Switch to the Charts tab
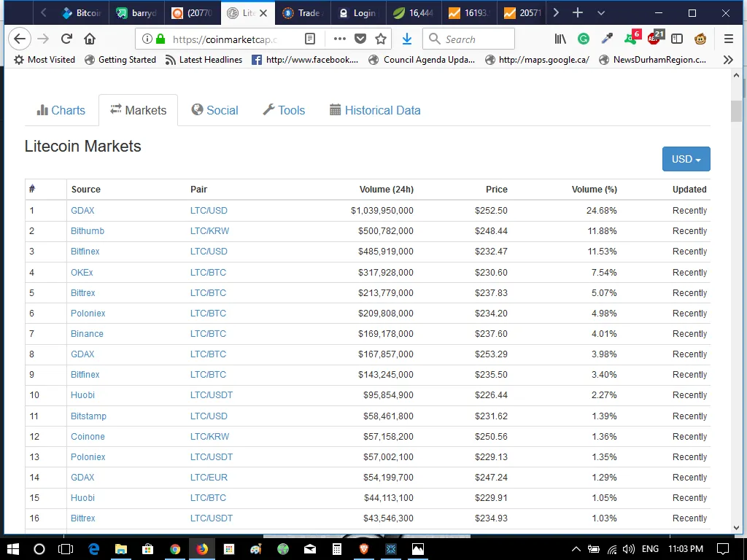747x560 pixels. point(61,110)
